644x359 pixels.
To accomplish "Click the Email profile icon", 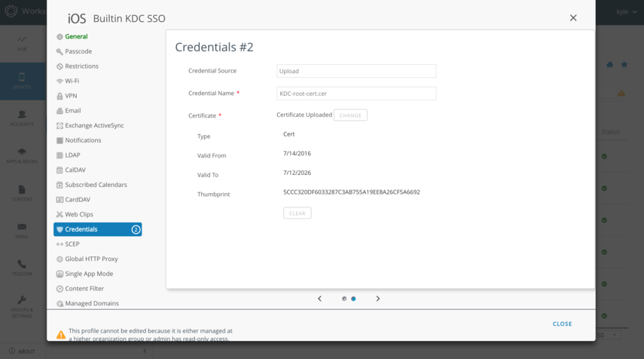I will click(60, 111).
